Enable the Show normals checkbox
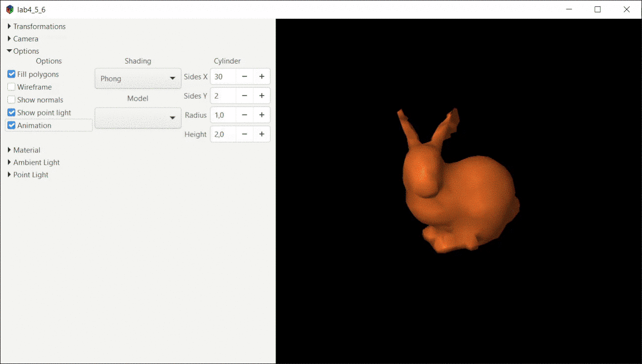The height and width of the screenshot is (364, 642). [x=11, y=100]
